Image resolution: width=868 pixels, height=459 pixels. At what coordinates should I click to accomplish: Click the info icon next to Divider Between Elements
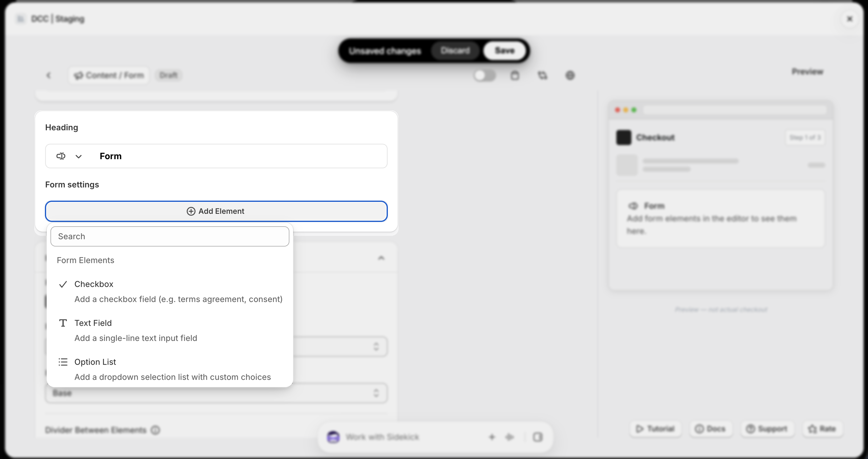155,430
